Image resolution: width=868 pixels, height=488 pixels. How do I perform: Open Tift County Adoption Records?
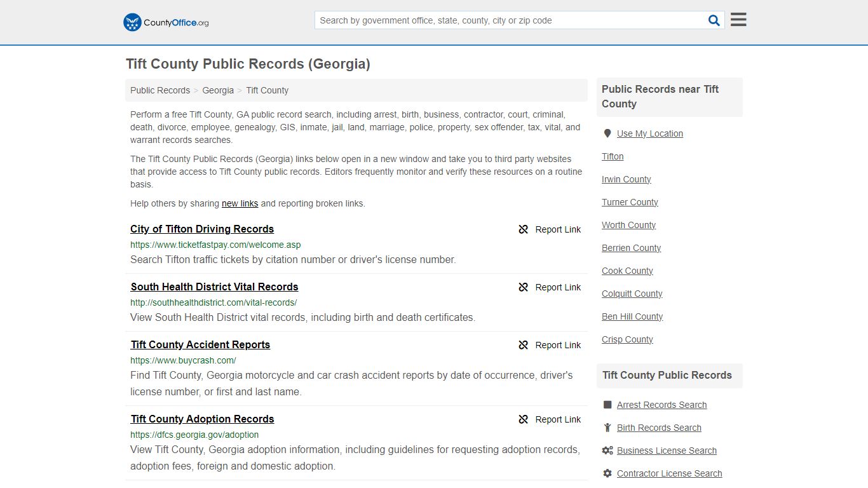coord(202,419)
